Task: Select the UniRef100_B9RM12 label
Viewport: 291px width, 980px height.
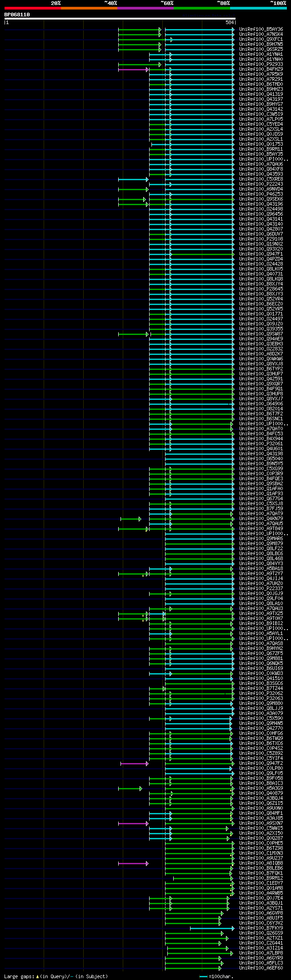Action: click(261, 878)
